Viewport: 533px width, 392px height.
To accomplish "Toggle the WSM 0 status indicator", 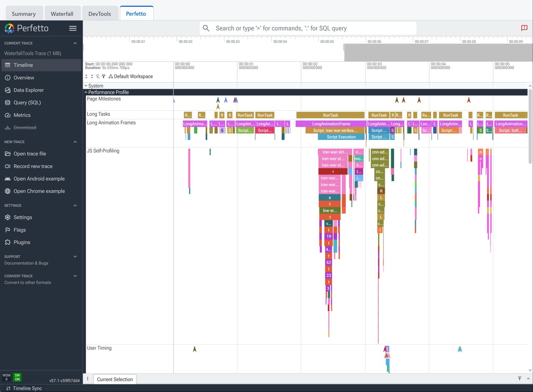I will 6,377.
